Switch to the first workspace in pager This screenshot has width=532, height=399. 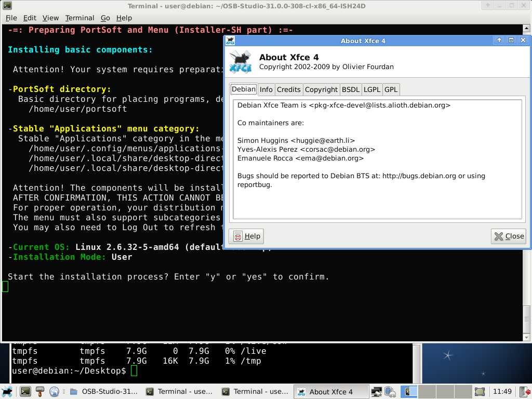tap(409, 392)
